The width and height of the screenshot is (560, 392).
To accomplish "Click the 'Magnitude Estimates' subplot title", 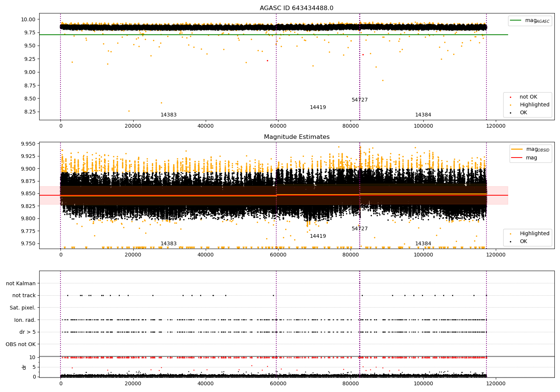I will [296, 137].
